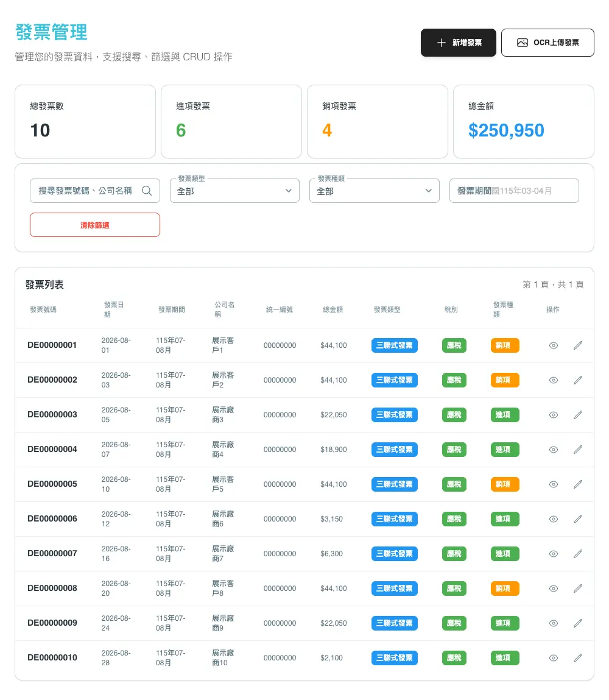Edit invoice DE00000010 with pencil icon

(x=578, y=658)
